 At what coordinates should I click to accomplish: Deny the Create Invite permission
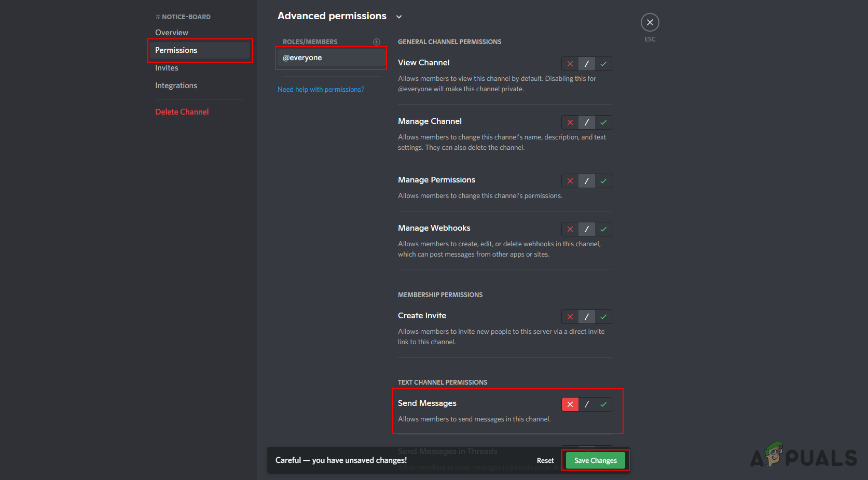pyautogui.click(x=570, y=317)
